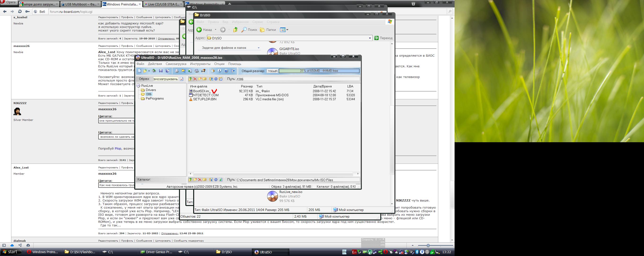Click the red X delete icon above file list
Screen dimensions: 644x256
[195, 79]
